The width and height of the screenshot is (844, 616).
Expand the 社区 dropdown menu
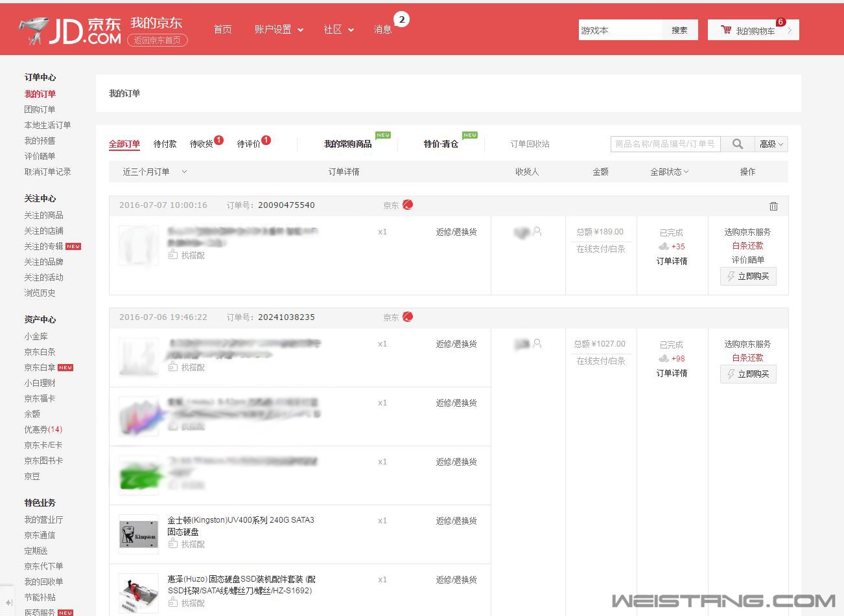click(339, 30)
